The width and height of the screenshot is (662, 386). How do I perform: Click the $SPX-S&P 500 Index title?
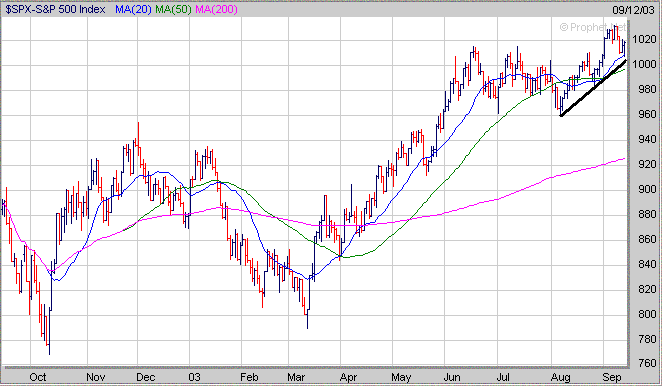click(55, 9)
